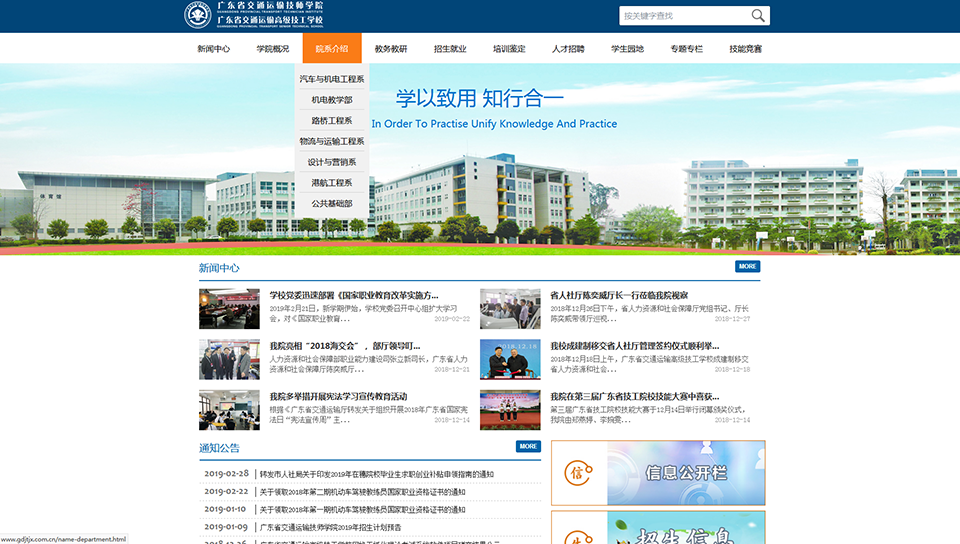Click the search magnifier icon
This screenshot has width=960, height=544.
(x=758, y=16)
